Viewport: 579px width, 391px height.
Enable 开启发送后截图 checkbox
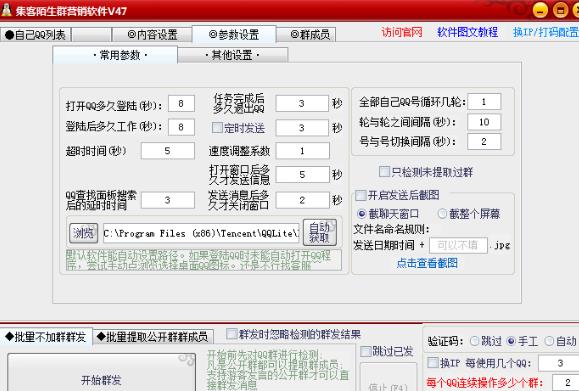(x=361, y=195)
